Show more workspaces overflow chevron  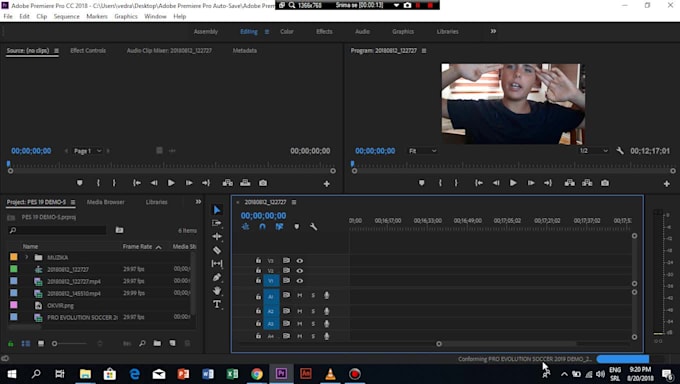(493, 31)
